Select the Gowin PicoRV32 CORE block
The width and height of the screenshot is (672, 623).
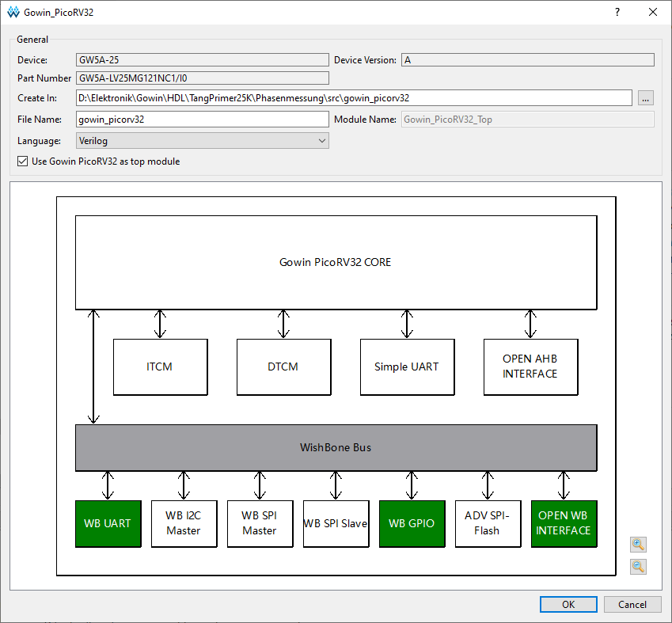click(x=336, y=262)
